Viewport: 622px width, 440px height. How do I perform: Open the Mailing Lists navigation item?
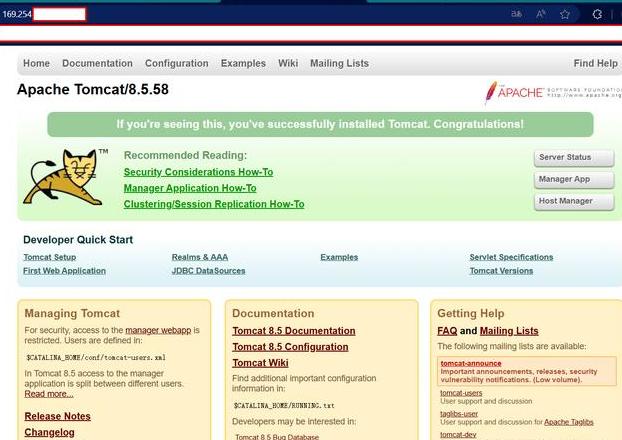[340, 63]
